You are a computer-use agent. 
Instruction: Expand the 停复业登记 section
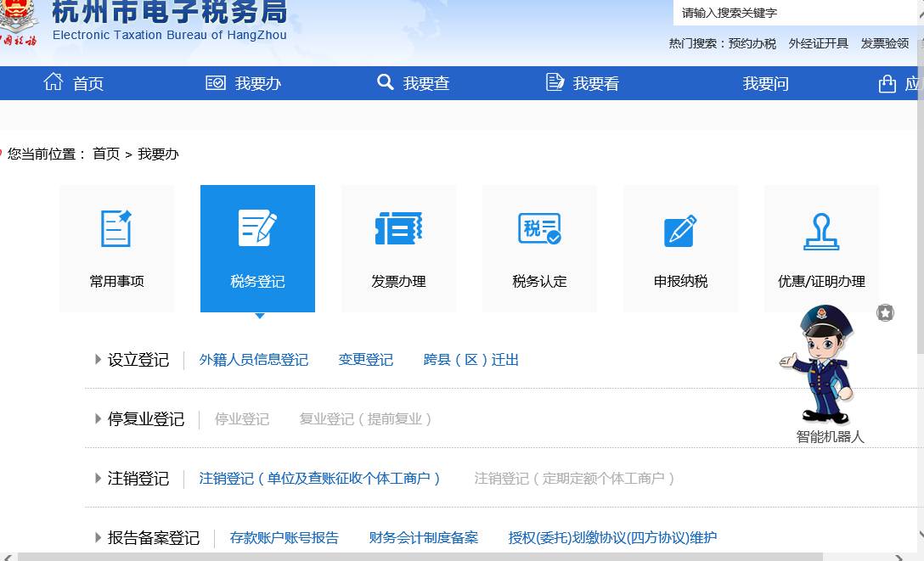[x=144, y=418]
